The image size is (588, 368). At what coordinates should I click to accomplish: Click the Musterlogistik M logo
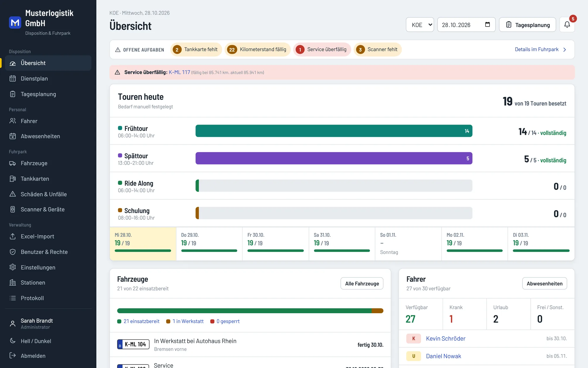[x=15, y=23]
